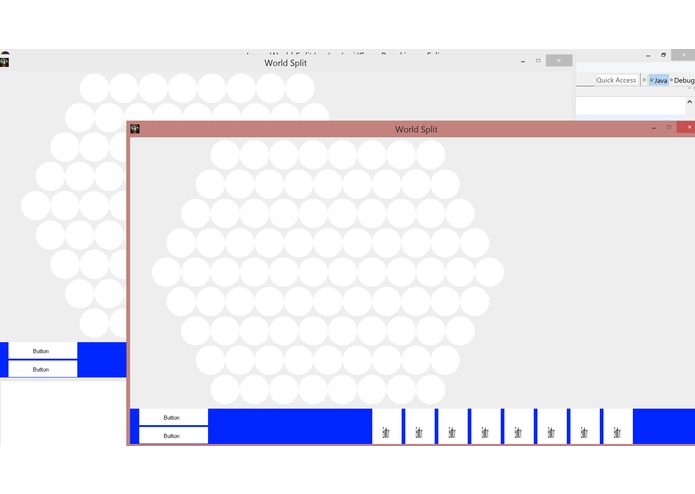Select the third narrow button in the bottom bar
Viewport: 695px width, 494px height.
pos(453,426)
